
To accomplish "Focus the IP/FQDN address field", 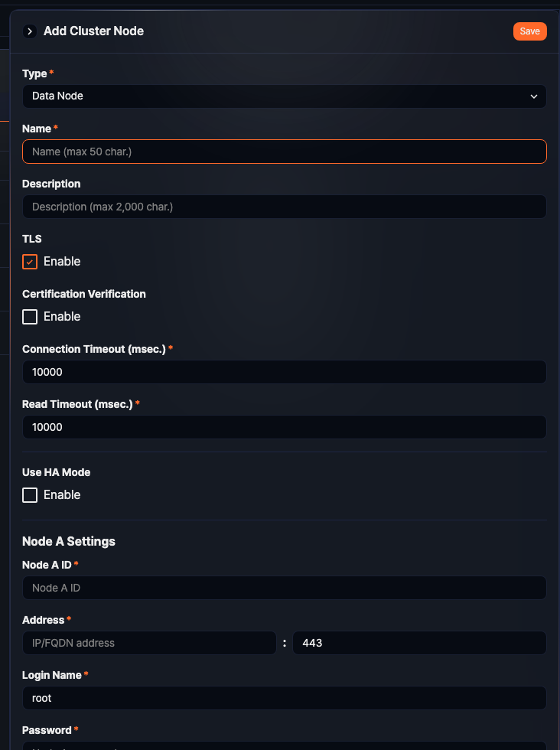I will point(149,643).
